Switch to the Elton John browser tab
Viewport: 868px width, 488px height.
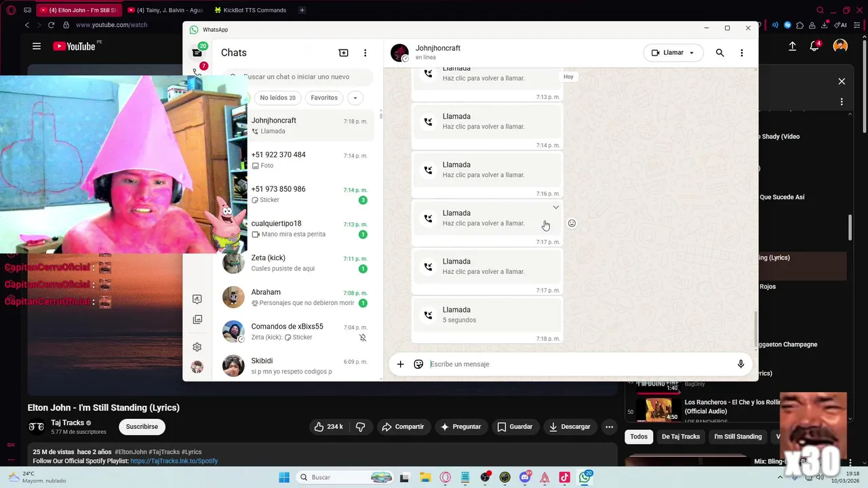81,10
